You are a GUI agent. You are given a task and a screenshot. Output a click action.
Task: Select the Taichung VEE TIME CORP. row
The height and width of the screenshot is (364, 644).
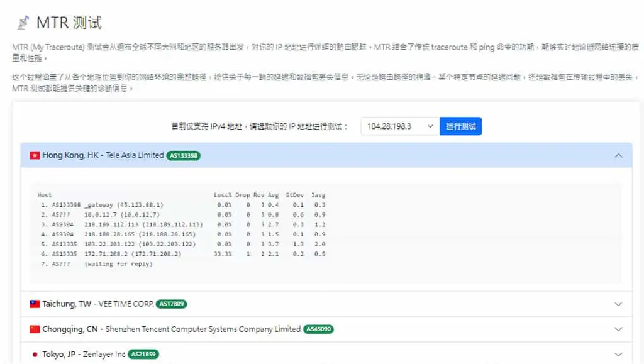tap(326, 304)
